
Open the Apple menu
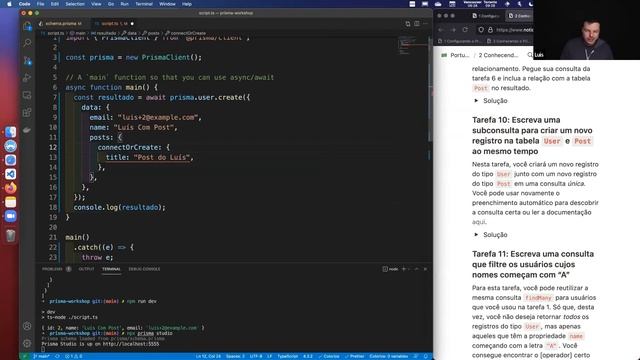click(x=9, y=4)
